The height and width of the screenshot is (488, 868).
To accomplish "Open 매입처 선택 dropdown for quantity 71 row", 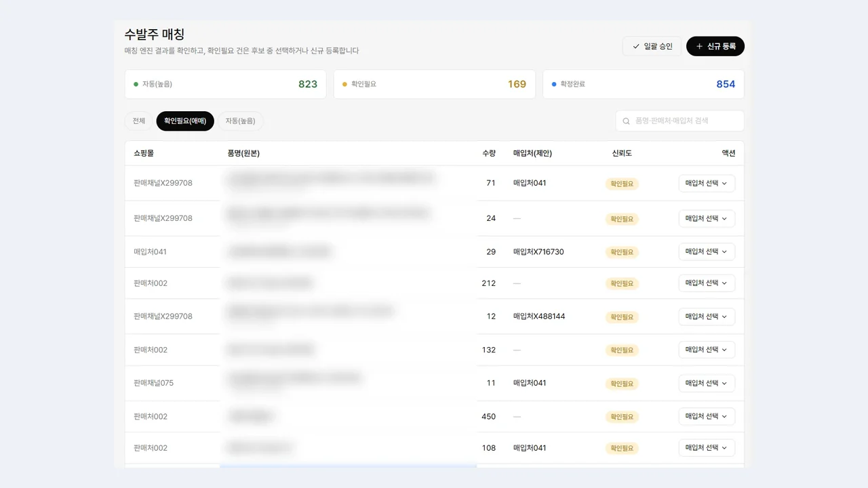I will (x=707, y=183).
